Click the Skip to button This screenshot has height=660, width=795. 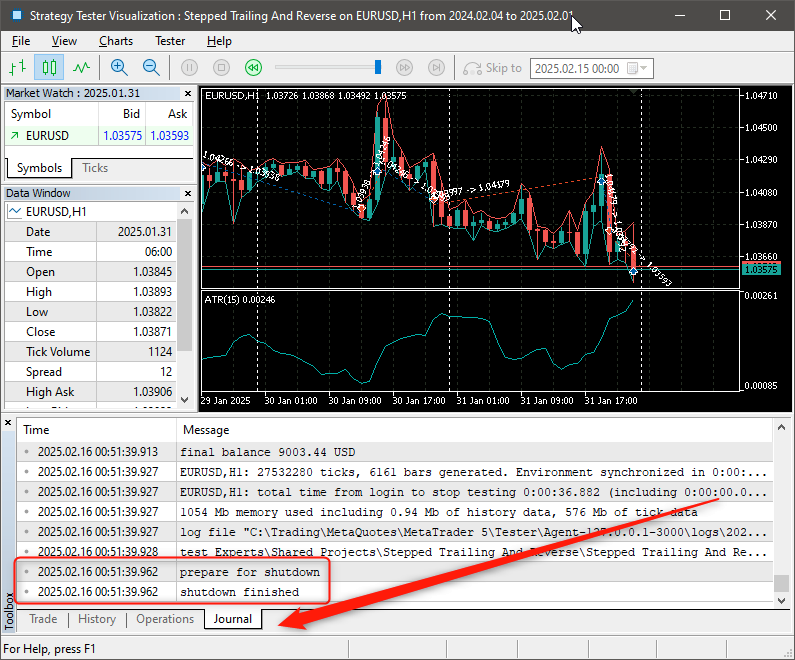click(492, 68)
